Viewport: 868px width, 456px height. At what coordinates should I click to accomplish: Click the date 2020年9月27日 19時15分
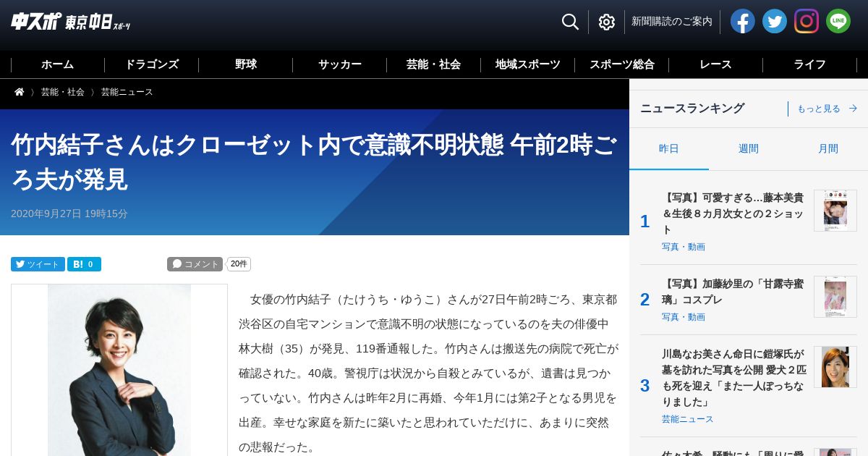(x=69, y=214)
